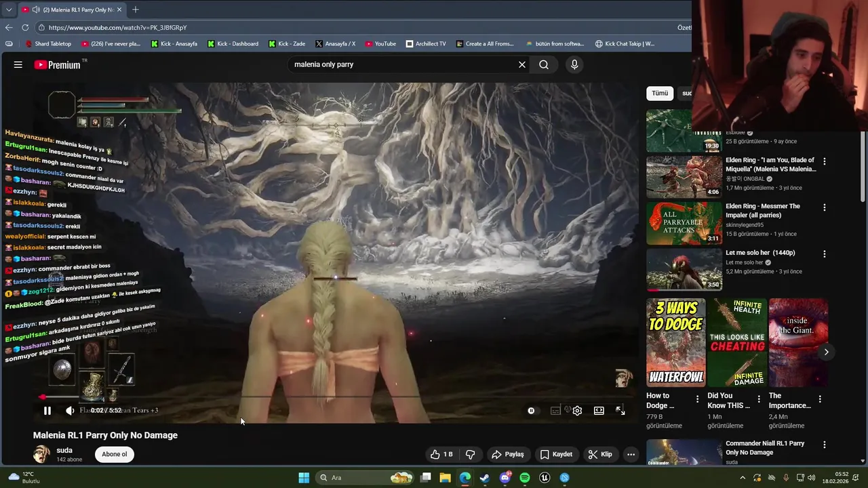Mute tab via speaker icon on tab
868x488 pixels.
click(35, 9)
